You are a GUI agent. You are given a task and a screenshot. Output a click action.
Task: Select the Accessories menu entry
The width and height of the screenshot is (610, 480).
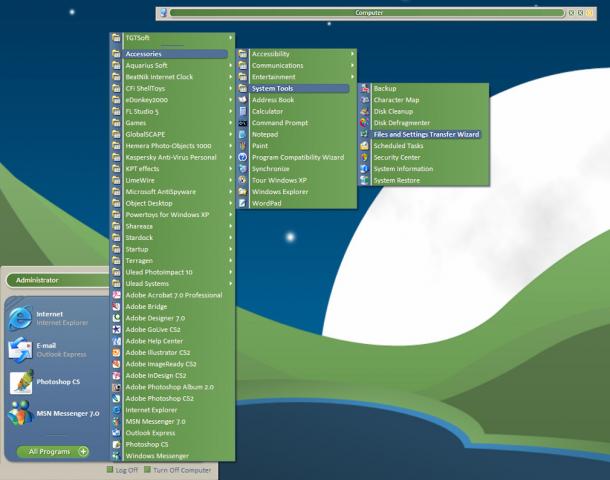[172, 54]
